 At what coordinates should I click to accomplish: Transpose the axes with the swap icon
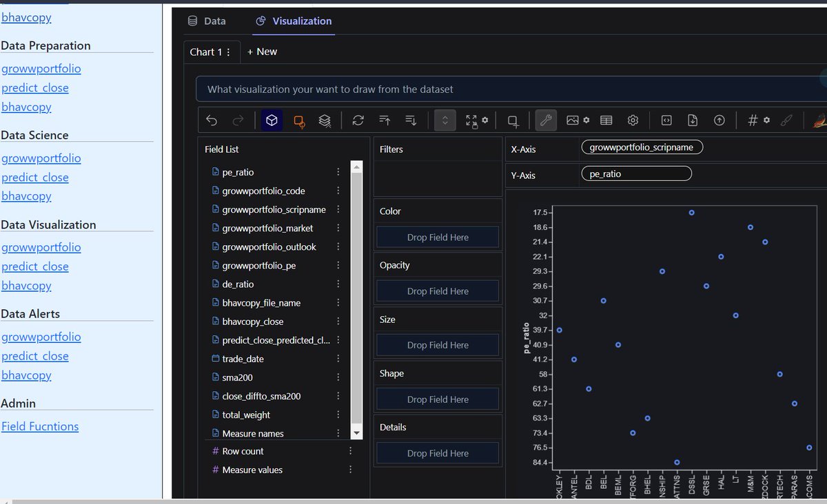point(358,120)
